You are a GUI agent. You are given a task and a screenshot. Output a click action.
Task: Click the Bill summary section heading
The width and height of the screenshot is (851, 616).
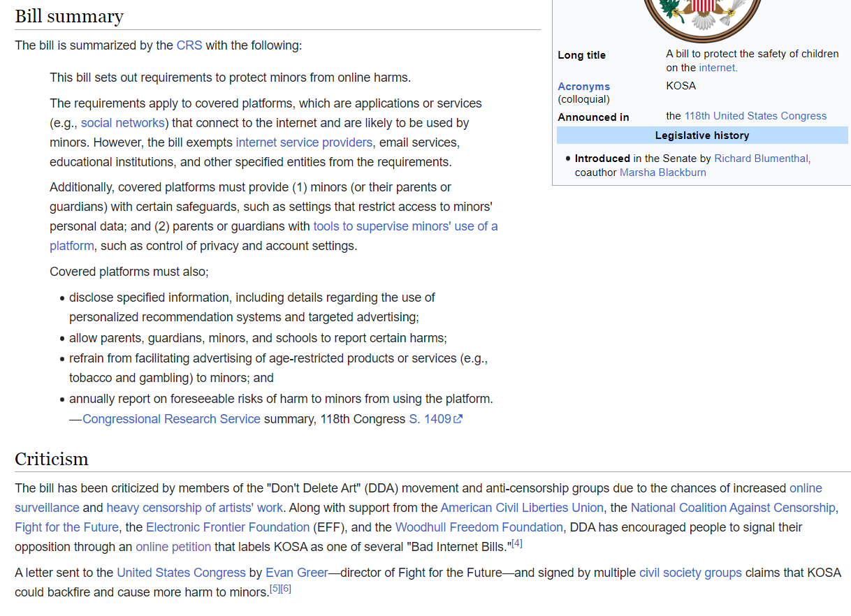(x=69, y=16)
